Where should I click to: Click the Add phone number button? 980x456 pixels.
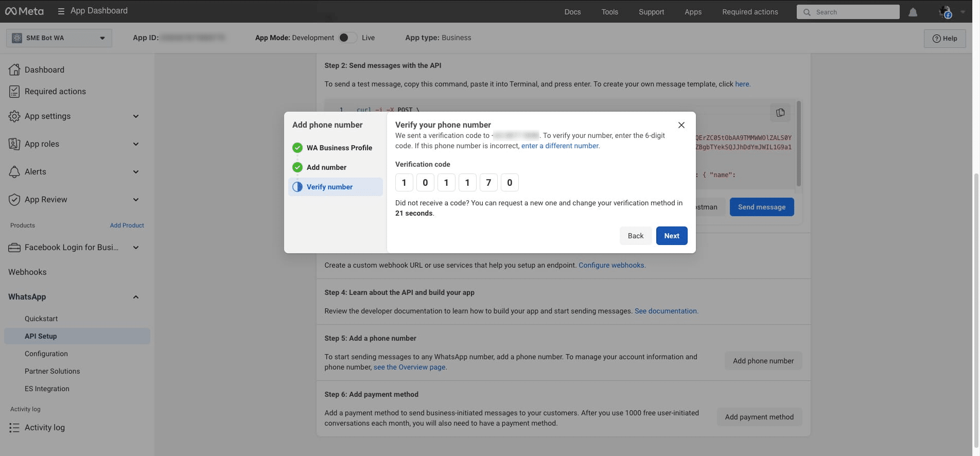pos(763,361)
